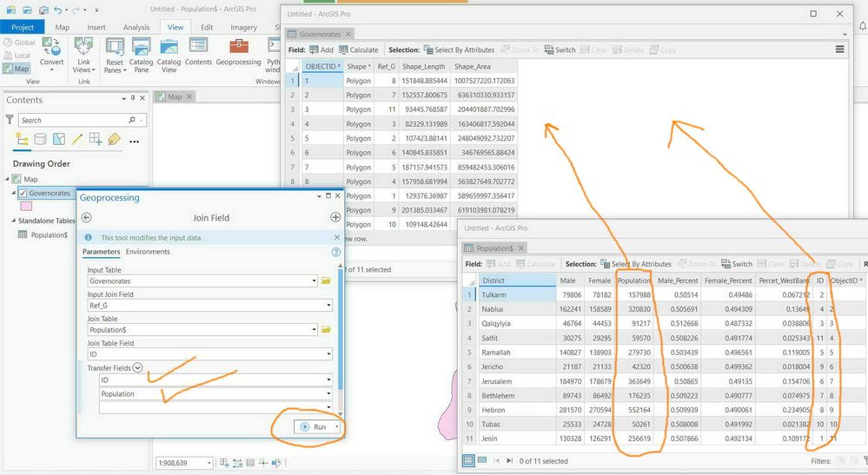Close the Governorates table tab
Viewport: 868px width, 475px height.
pyautogui.click(x=348, y=34)
